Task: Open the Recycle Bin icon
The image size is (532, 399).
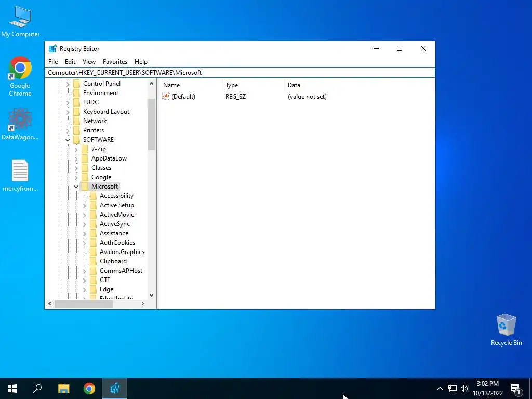Action: (x=506, y=330)
